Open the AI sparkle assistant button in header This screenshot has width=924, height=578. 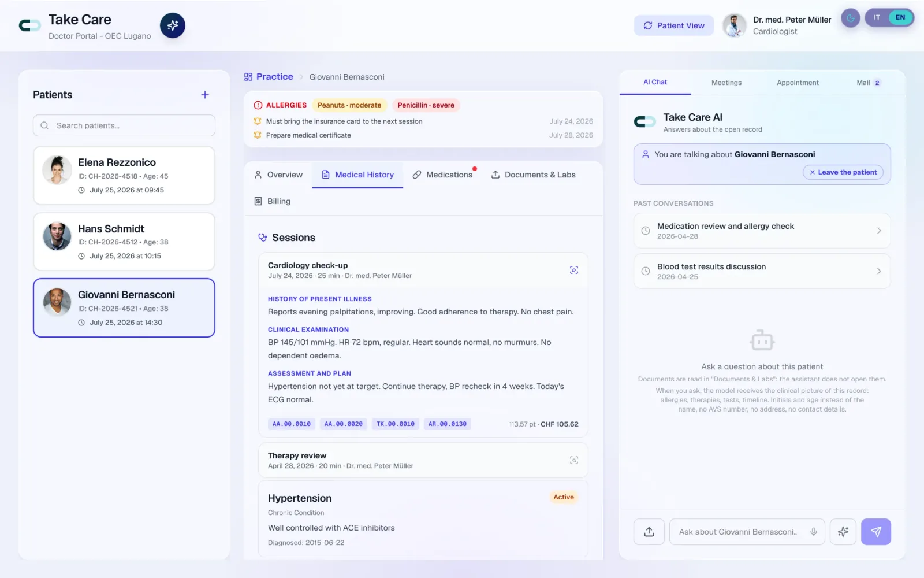click(172, 25)
